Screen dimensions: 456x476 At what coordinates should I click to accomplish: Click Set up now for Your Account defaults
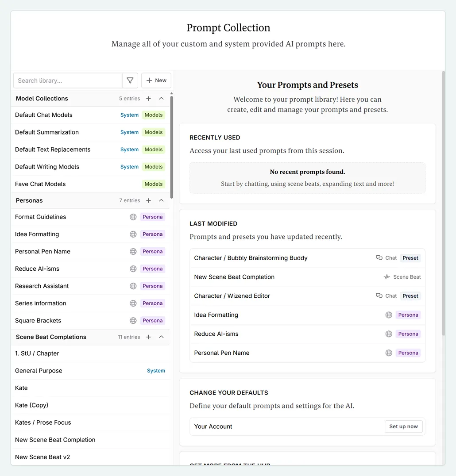(403, 426)
